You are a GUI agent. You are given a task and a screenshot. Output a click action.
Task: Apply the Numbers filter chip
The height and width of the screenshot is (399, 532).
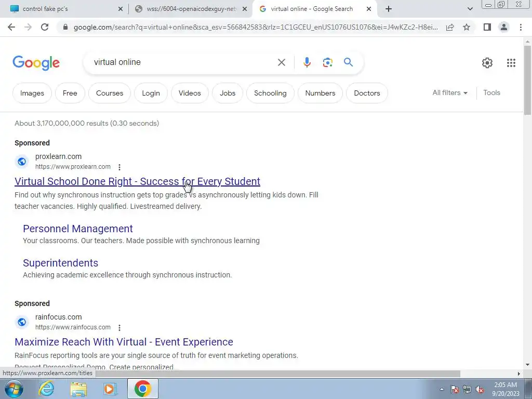320,93
